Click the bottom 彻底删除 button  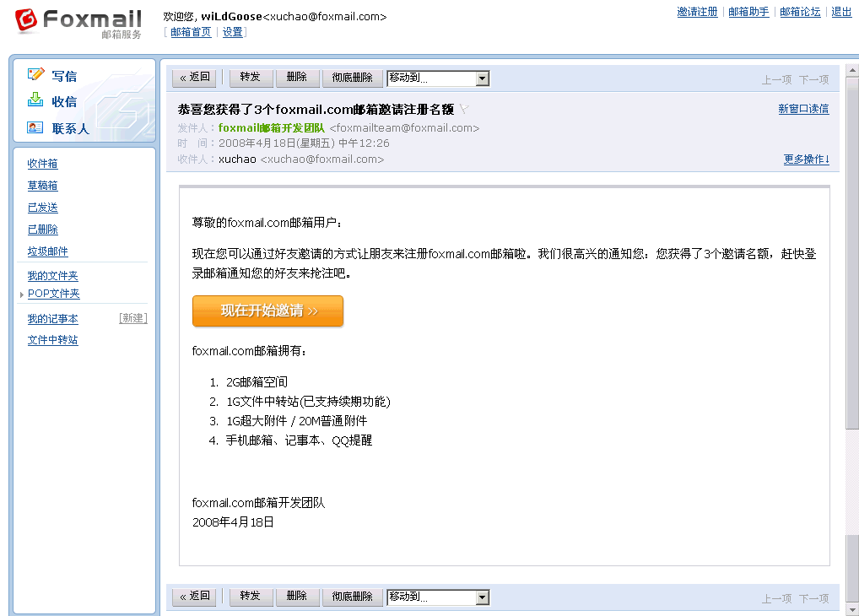click(x=352, y=597)
